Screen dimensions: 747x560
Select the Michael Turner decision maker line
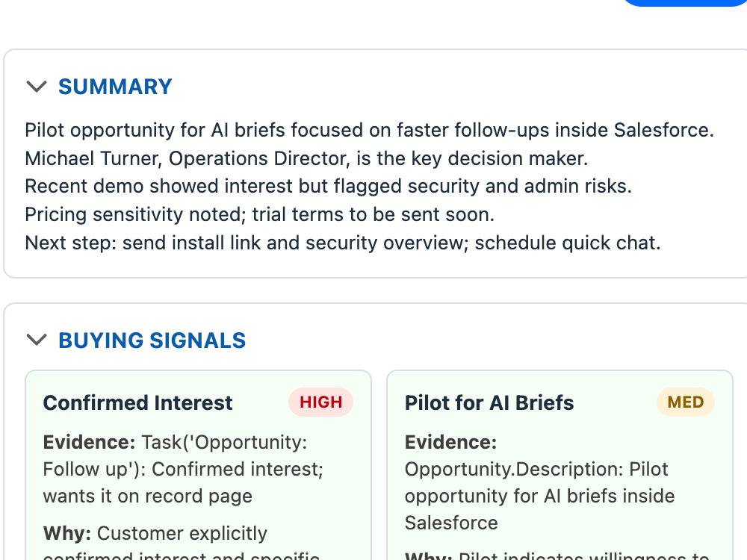click(x=306, y=158)
